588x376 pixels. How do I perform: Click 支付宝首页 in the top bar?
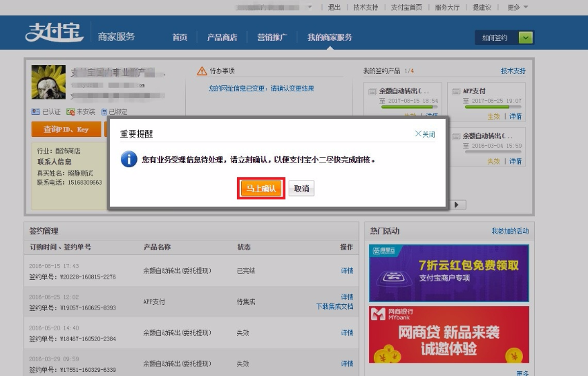coord(407,7)
